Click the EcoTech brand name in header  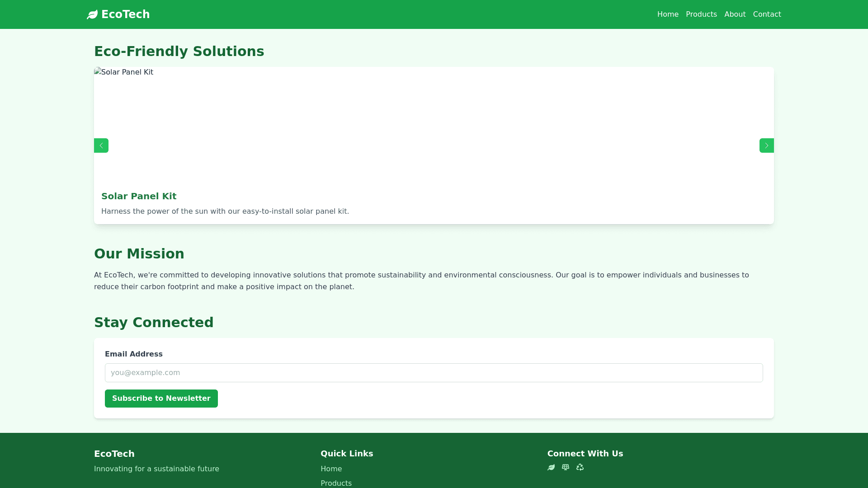(125, 14)
